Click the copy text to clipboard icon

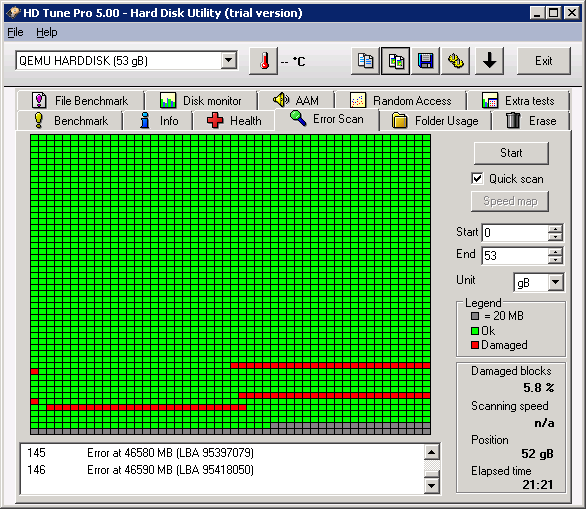[x=365, y=61]
